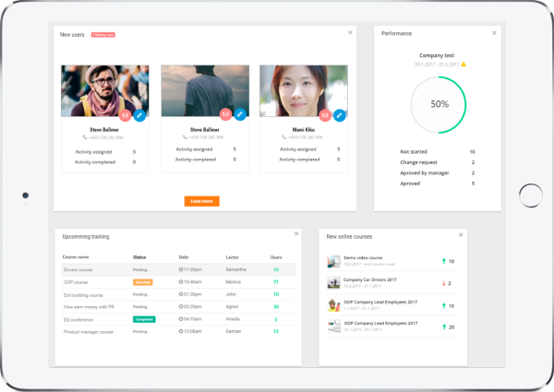
Task: Click clock icon in Product manager course row
Action: pyautogui.click(x=181, y=331)
